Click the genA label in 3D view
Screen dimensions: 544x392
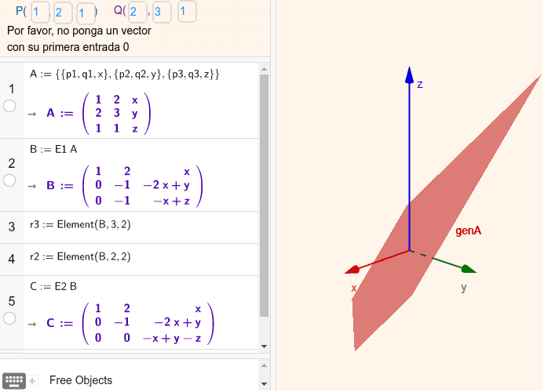pos(468,231)
